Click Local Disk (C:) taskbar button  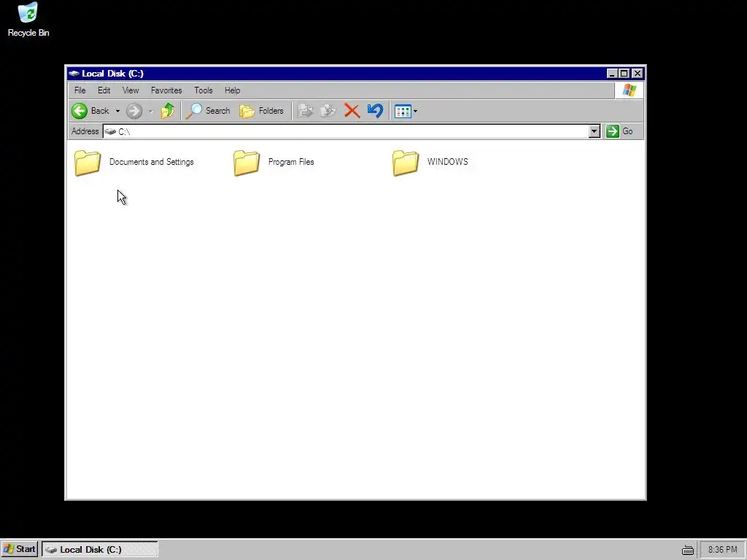coord(99,549)
